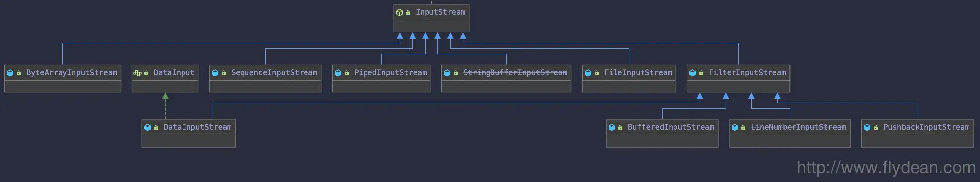Select the DataInputStream node label
980x182 pixels.
point(197,127)
